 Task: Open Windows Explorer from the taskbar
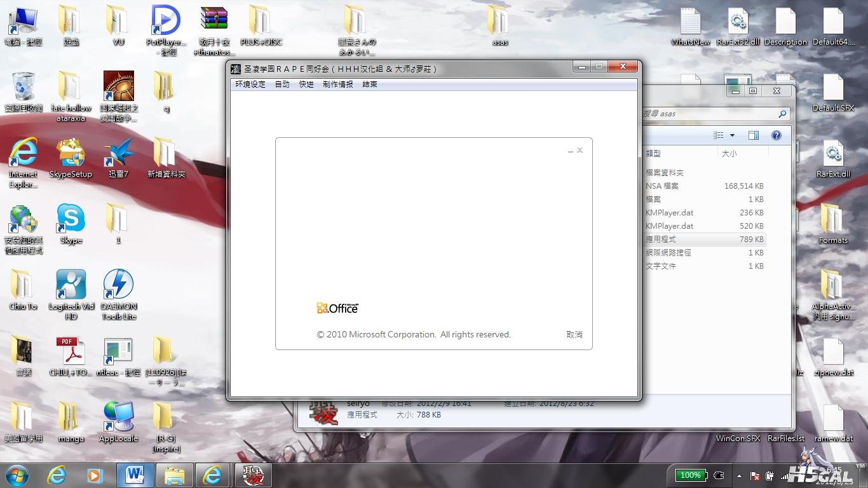click(174, 475)
